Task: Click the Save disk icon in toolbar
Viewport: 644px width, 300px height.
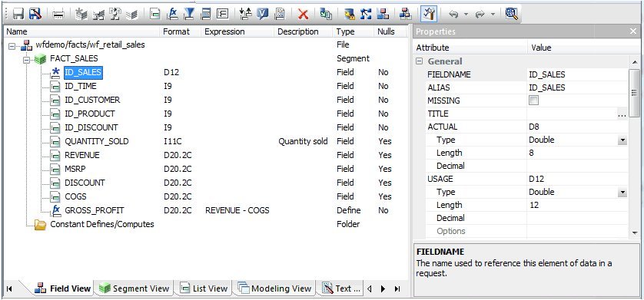Action: [18, 15]
